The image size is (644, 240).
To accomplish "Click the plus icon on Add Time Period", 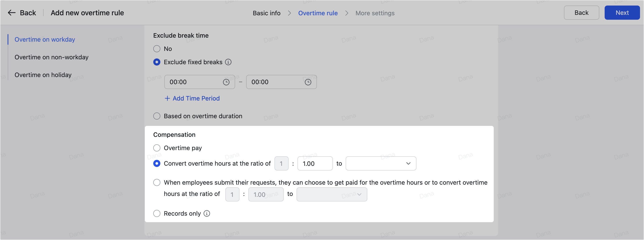I will coord(167,98).
